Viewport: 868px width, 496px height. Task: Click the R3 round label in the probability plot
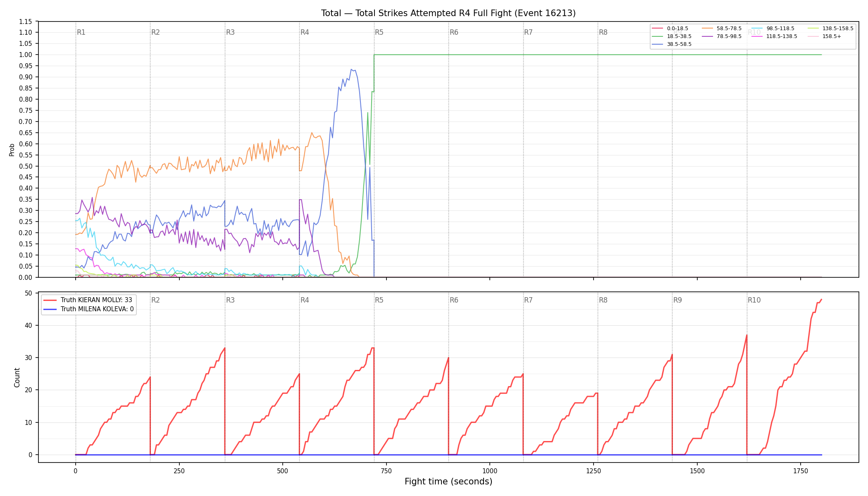pyautogui.click(x=230, y=32)
